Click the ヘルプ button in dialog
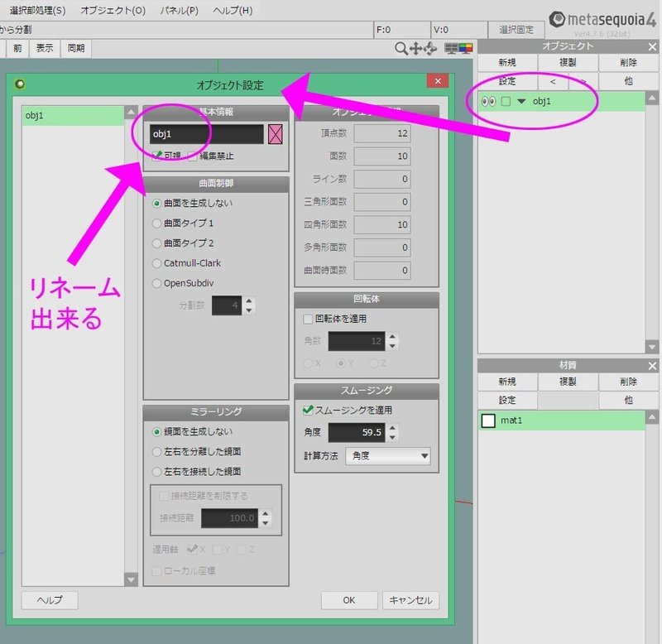The image size is (662, 644). [50, 600]
